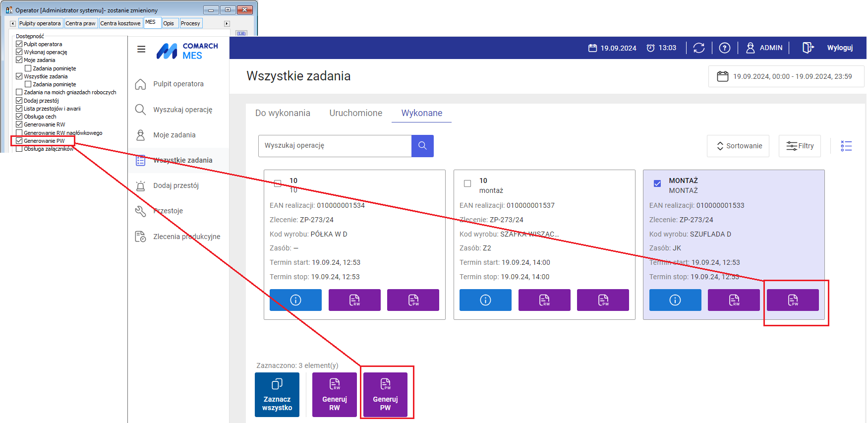Open Procesy tab in Operator window

click(190, 23)
